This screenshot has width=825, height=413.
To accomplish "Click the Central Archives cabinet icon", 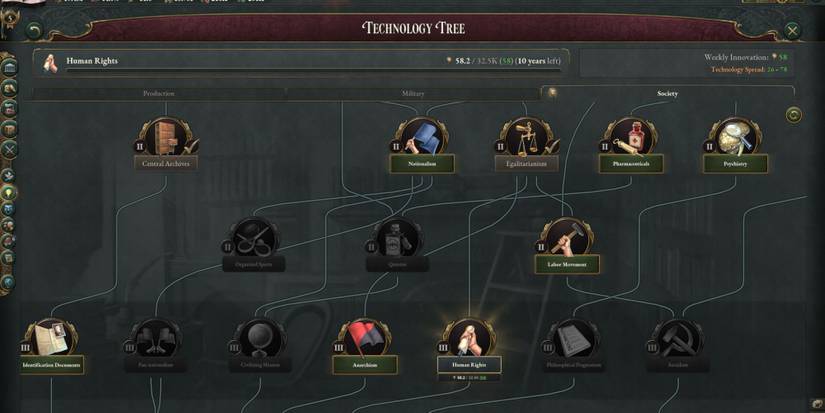I will [166, 138].
